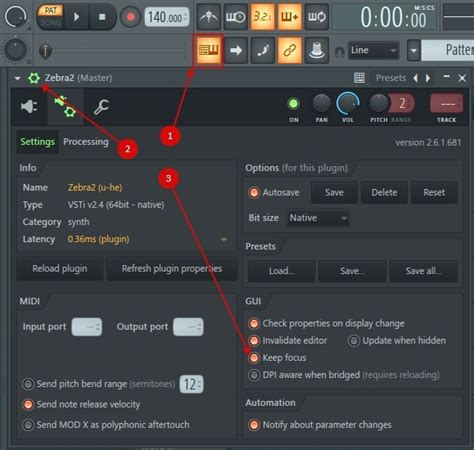Click the green gear icon beside Zebra2
474x450 pixels.
tap(34, 78)
